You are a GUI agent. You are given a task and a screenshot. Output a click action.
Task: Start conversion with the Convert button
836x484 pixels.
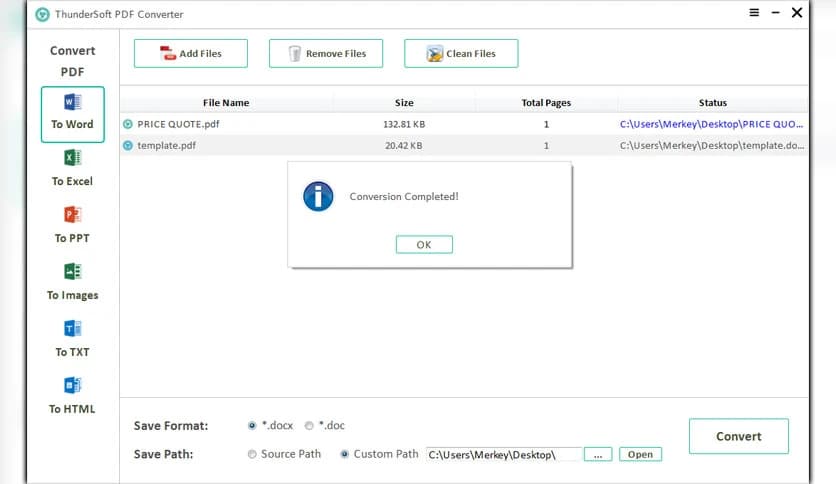(738, 436)
